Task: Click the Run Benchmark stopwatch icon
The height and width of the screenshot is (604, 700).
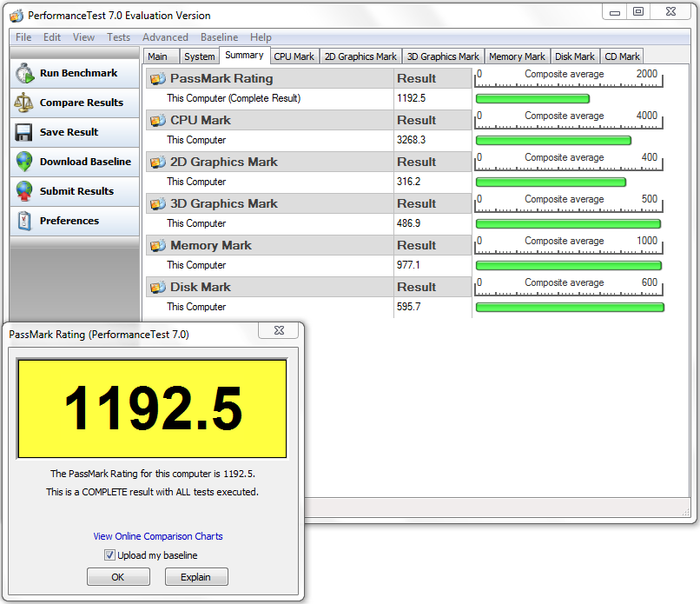Action: pyautogui.click(x=24, y=73)
